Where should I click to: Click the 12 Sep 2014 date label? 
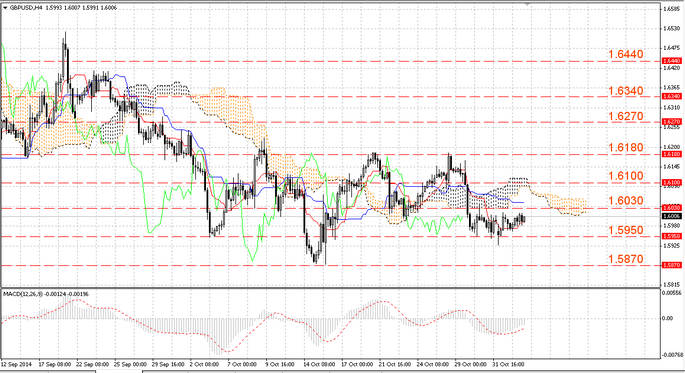[x=17, y=364]
